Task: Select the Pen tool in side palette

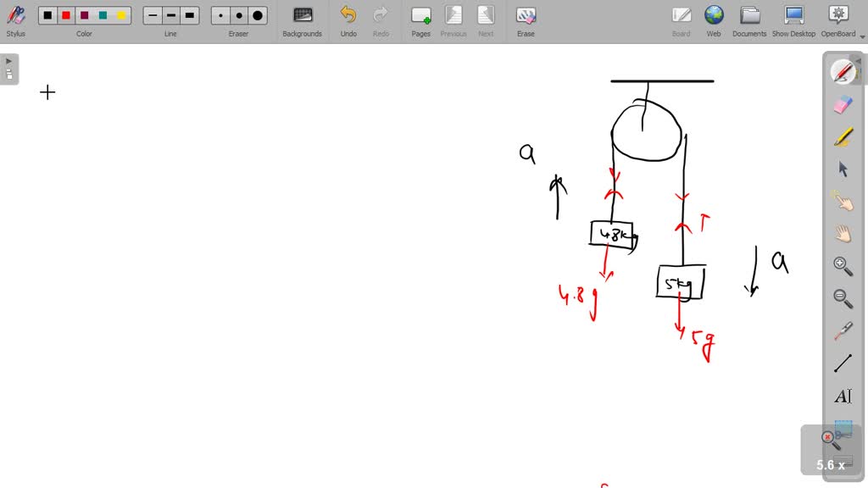Action: [x=843, y=72]
